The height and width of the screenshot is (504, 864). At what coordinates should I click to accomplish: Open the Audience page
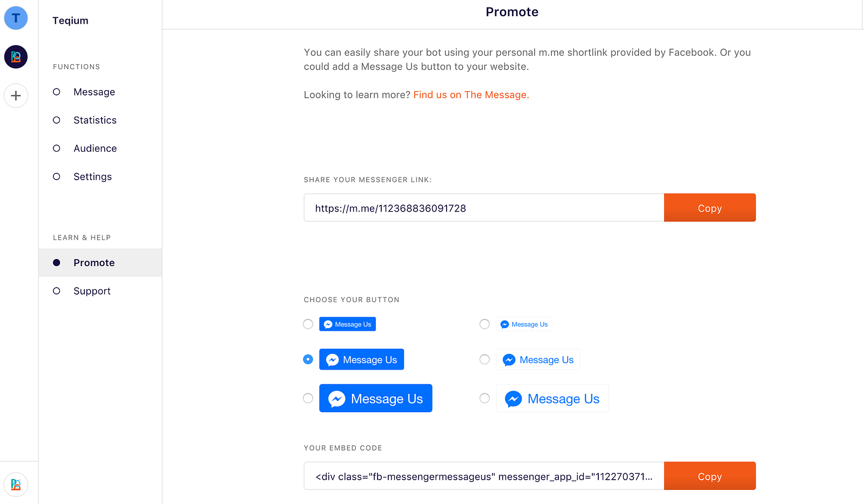(x=95, y=148)
